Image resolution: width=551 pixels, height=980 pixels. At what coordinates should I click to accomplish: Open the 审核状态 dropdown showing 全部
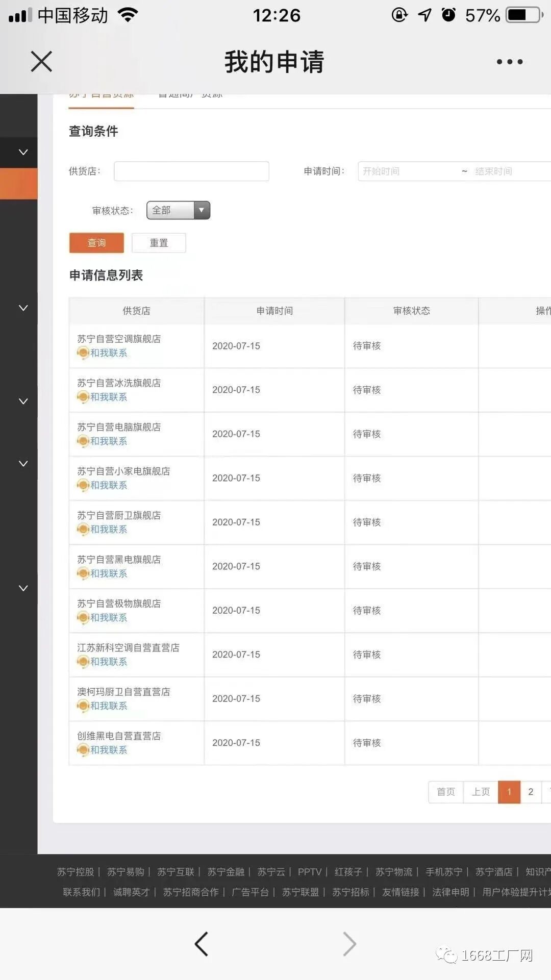(x=178, y=210)
